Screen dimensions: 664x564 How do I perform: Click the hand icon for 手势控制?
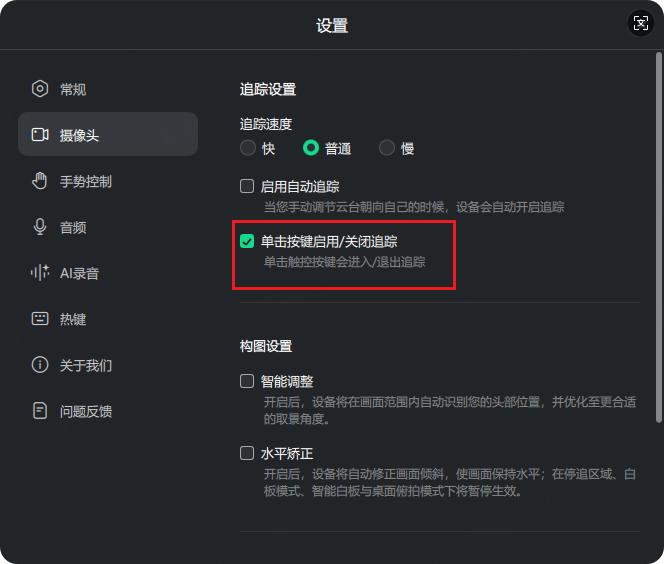click(40, 181)
